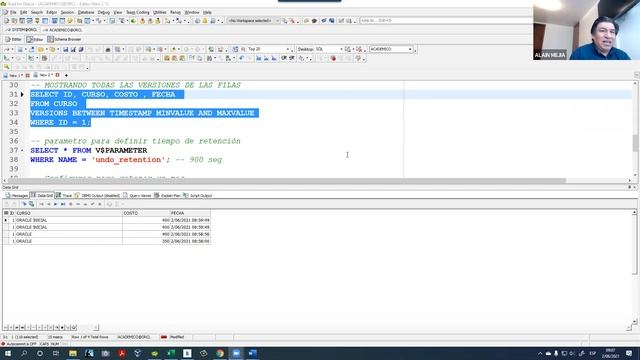Click the CURSO column header
The image size is (640, 360).
(69, 213)
